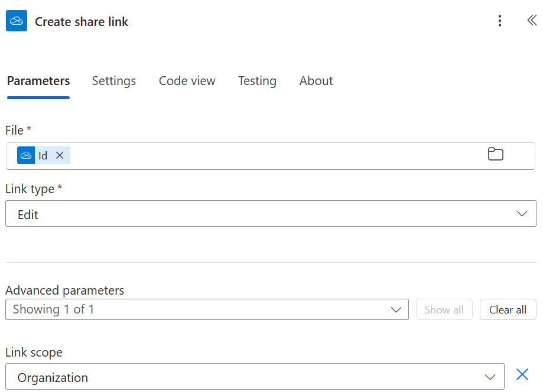
Task: Switch to the Parameters tab
Action: click(x=38, y=81)
